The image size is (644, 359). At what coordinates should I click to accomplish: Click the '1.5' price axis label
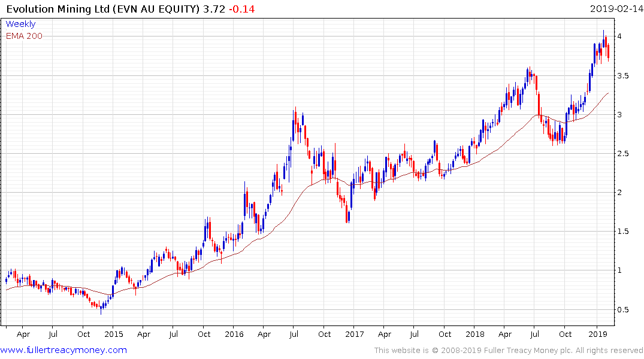[x=623, y=232]
